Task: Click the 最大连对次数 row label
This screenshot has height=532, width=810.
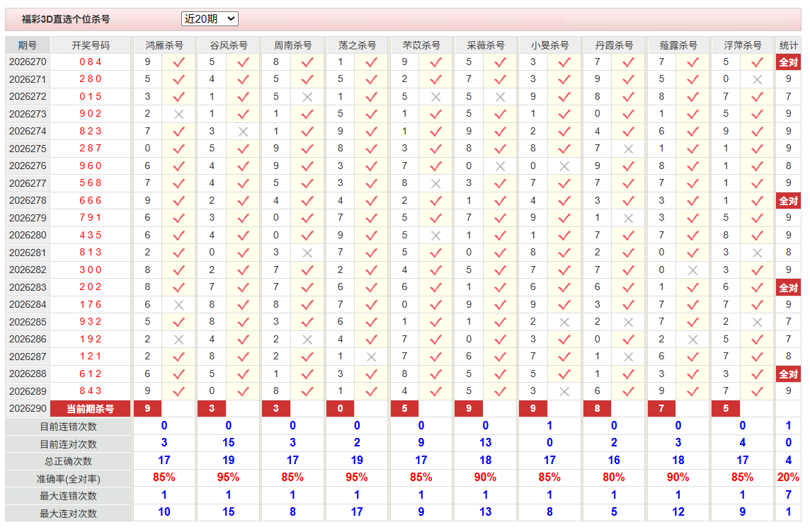Action: pyautogui.click(x=68, y=514)
